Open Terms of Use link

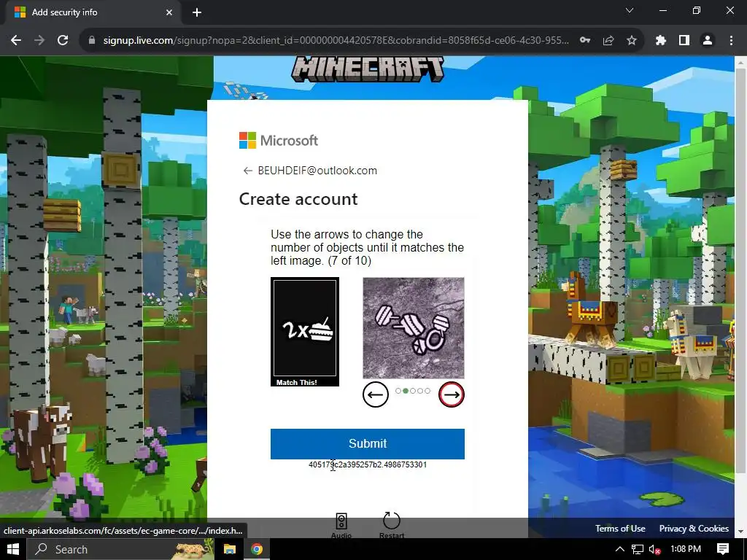coord(620,528)
